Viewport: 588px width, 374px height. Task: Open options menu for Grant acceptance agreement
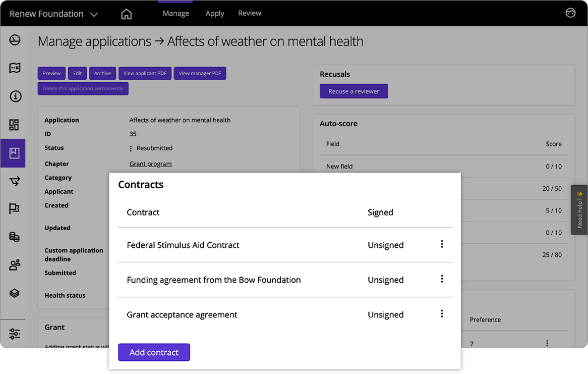(x=442, y=314)
